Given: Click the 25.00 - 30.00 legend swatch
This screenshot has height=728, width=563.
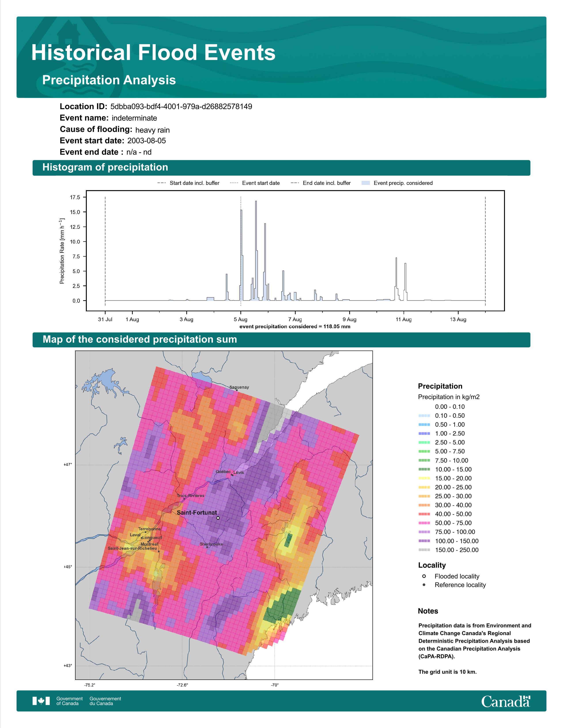Looking at the screenshot, I should [424, 496].
